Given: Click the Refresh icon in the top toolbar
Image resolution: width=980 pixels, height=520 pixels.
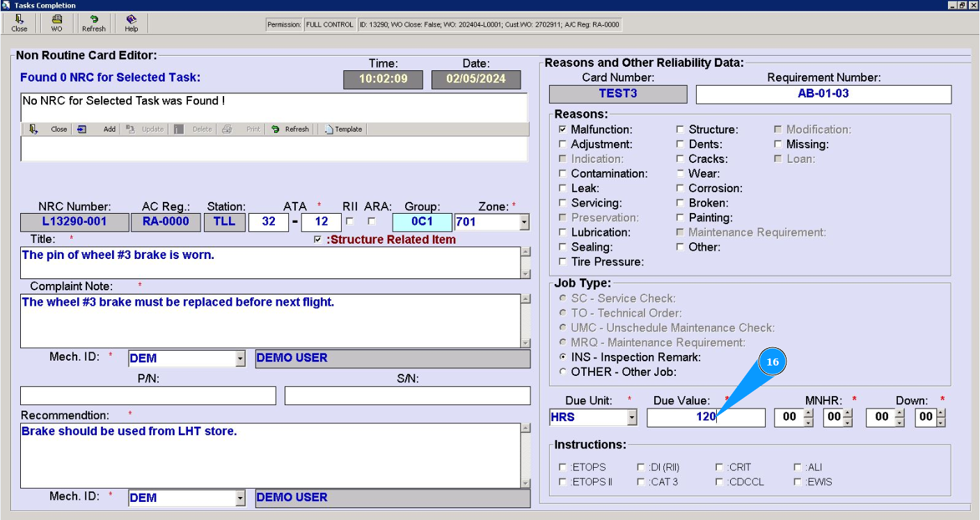Looking at the screenshot, I should (94, 23).
